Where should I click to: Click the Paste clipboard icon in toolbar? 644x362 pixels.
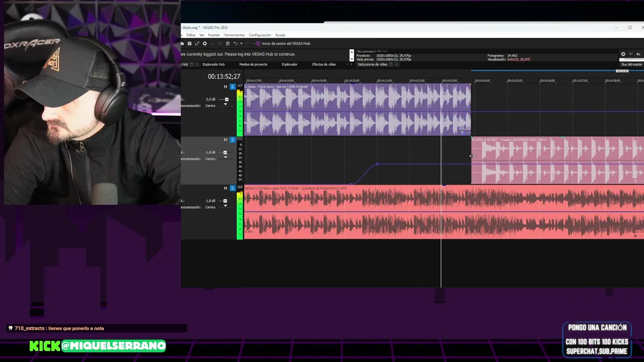coord(227,43)
